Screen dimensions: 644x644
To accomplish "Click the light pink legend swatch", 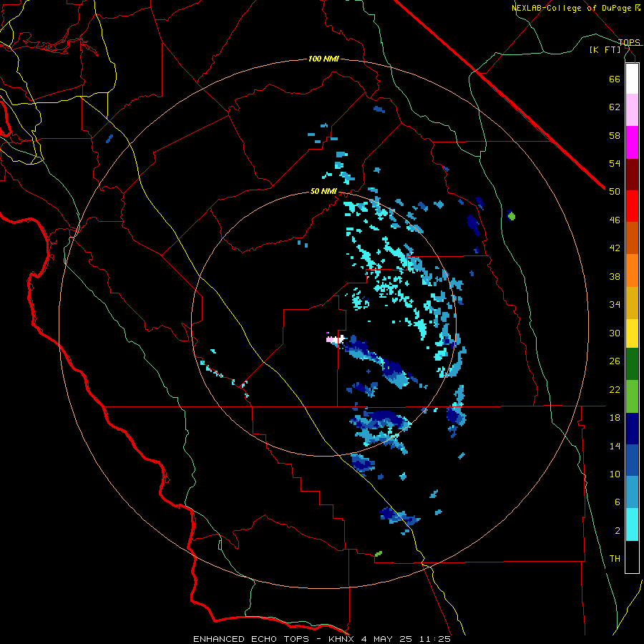I will point(632,109).
